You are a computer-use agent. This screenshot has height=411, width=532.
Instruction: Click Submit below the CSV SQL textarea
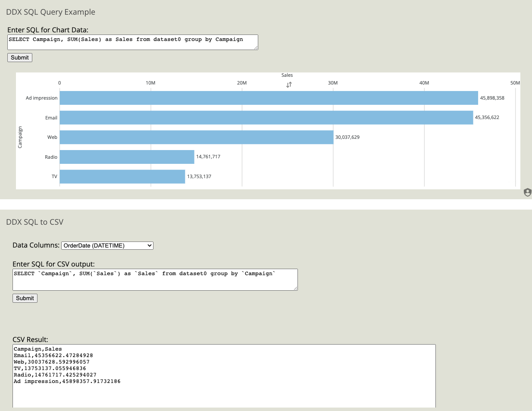click(25, 298)
